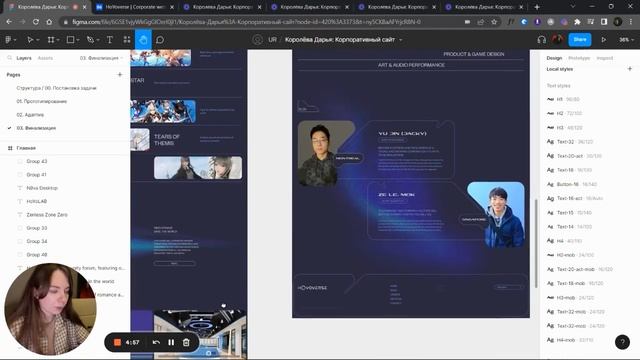
Task: Reload the browser page
Action: click(x=36, y=22)
